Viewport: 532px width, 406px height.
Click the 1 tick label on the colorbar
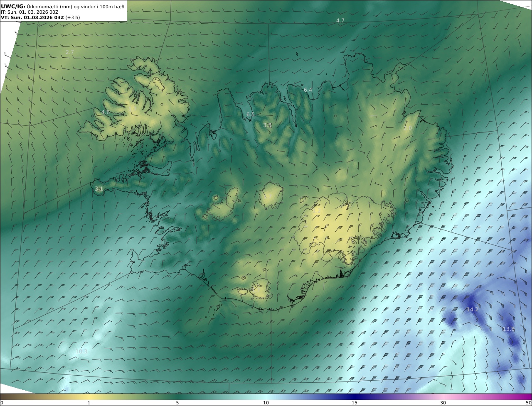(x=89, y=403)
